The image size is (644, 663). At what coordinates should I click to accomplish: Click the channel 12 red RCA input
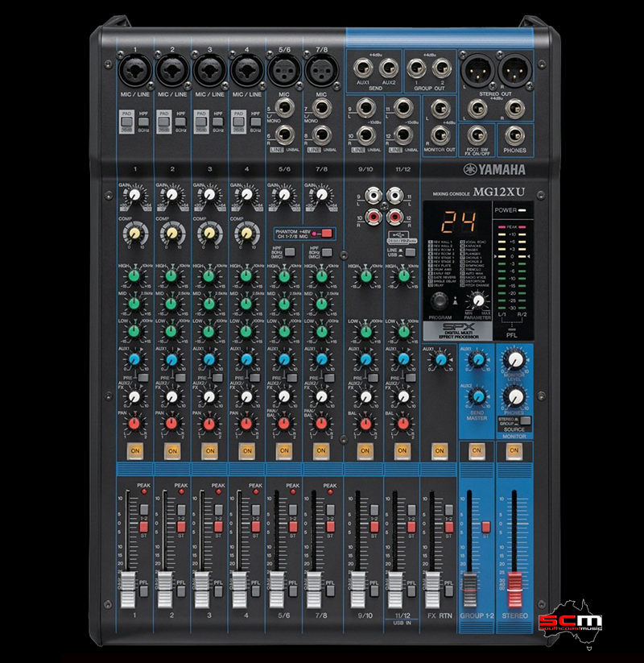(x=395, y=217)
